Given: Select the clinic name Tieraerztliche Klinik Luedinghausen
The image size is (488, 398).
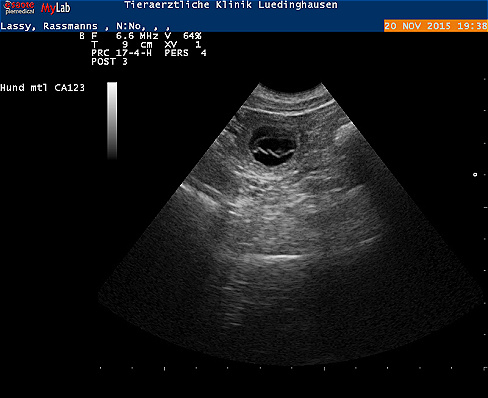Looking at the screenshot, I should [x=231, y=5].
